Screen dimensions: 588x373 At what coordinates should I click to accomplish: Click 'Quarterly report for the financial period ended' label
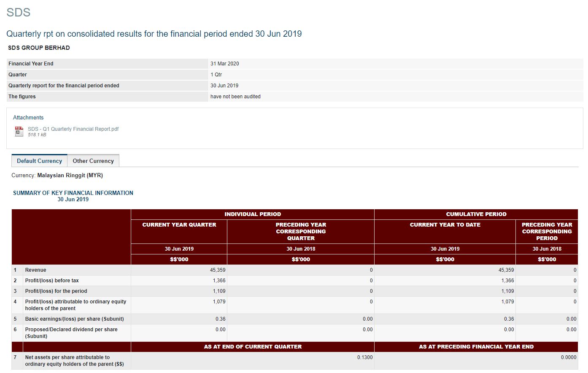tap(64, 86)
